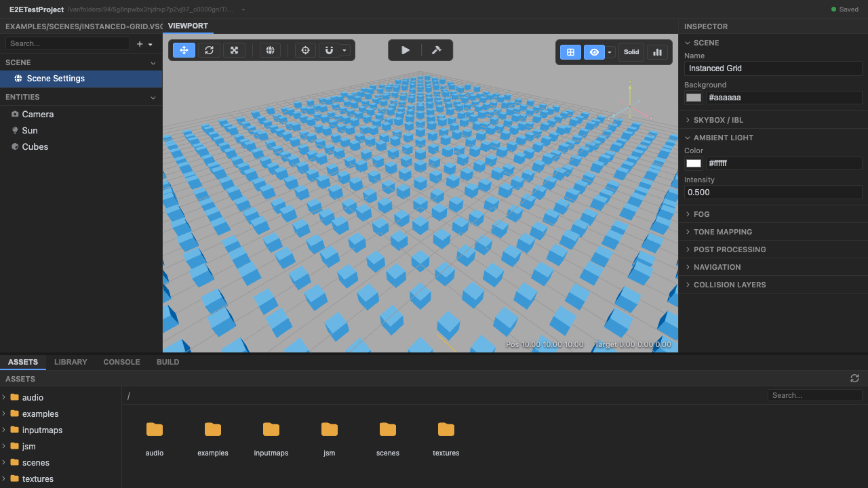
Task: Click the Sun lightbulb icon
Action: tap(15, 131)
